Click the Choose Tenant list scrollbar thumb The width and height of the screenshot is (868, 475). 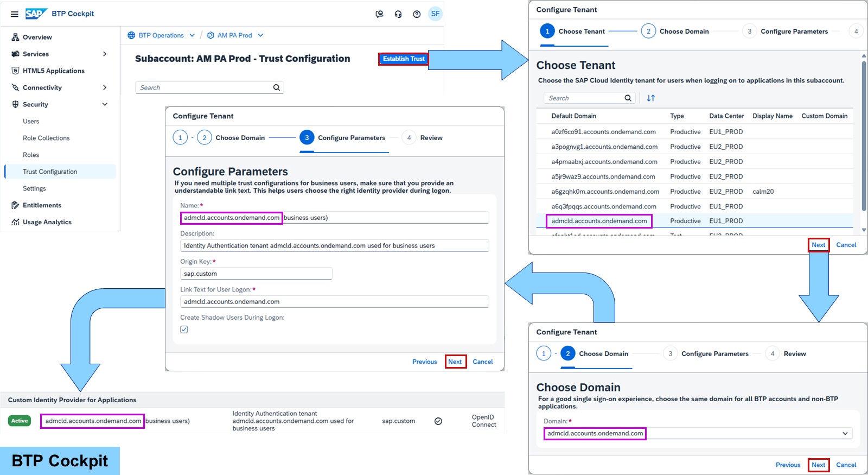(864, 136)
